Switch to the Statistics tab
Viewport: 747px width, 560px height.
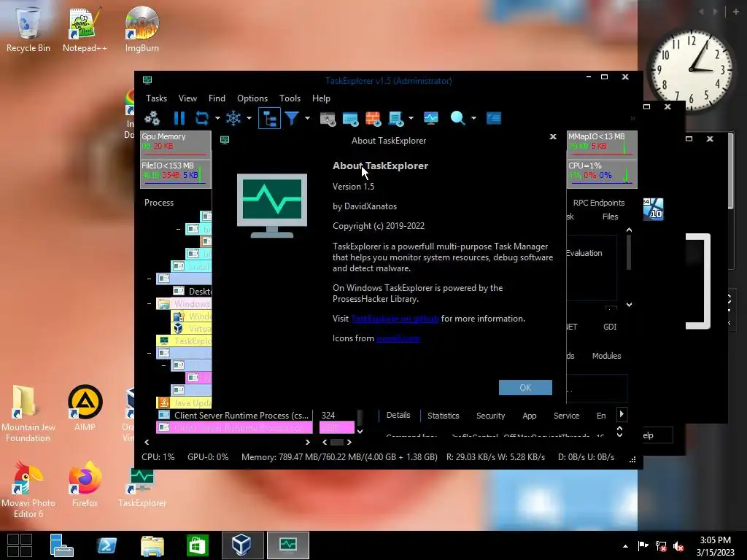point(443,416)
